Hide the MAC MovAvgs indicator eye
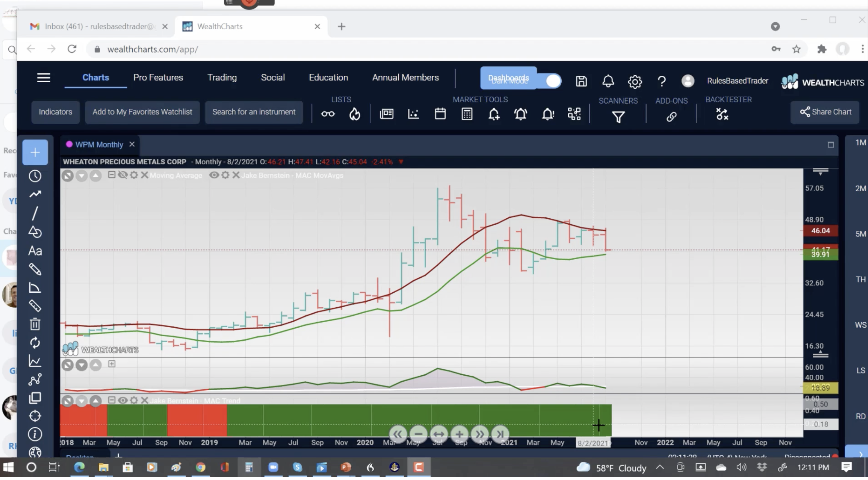The width and height of the screenshot is (868, 480). click(214, 175)
